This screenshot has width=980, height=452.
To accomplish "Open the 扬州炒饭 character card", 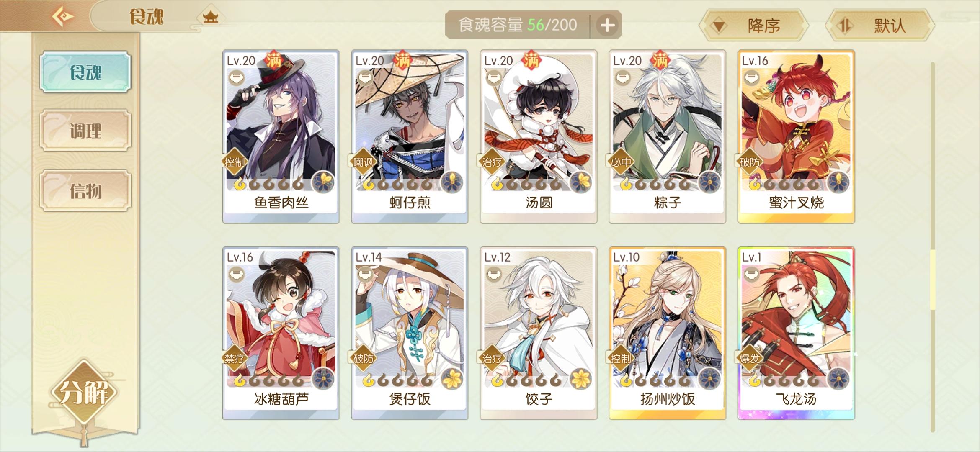I will click(667, 333).
